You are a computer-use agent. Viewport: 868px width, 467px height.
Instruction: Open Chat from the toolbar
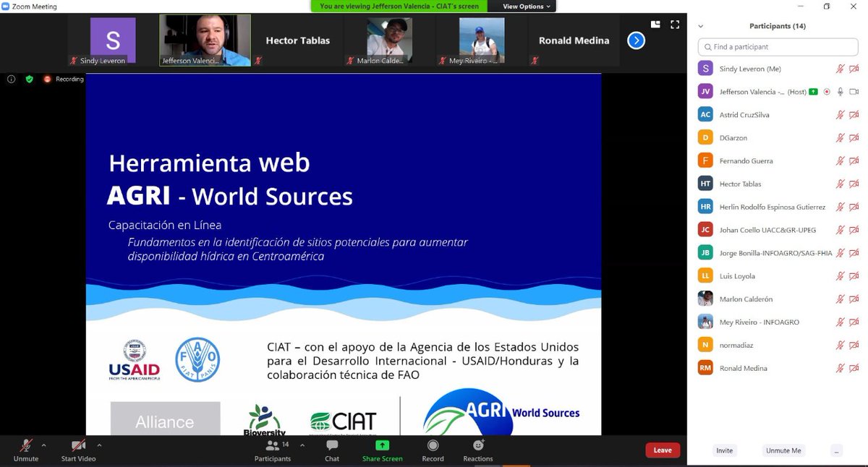332,450
